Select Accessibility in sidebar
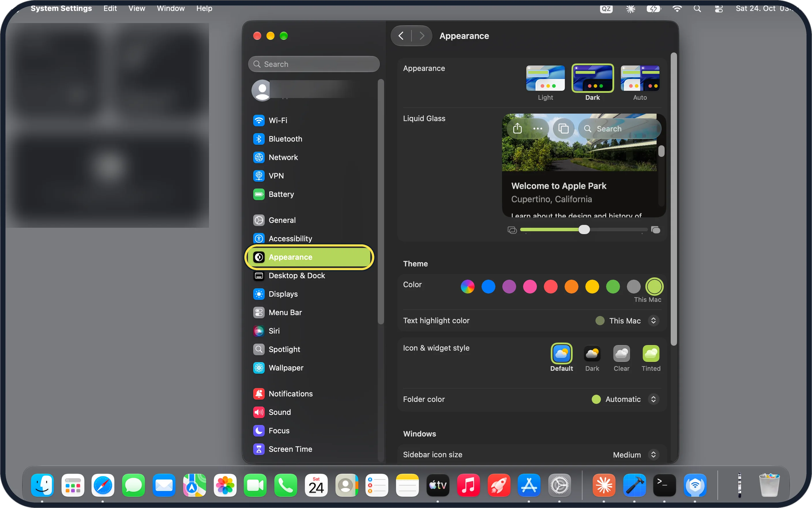The image size is (812, 508). (309, 238)
